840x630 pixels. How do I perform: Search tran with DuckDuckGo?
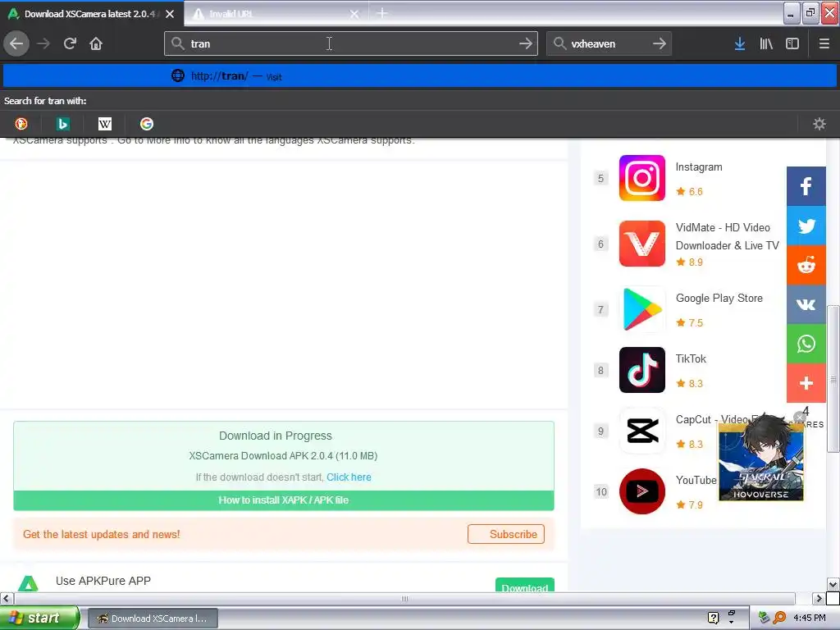coord(21,124)
